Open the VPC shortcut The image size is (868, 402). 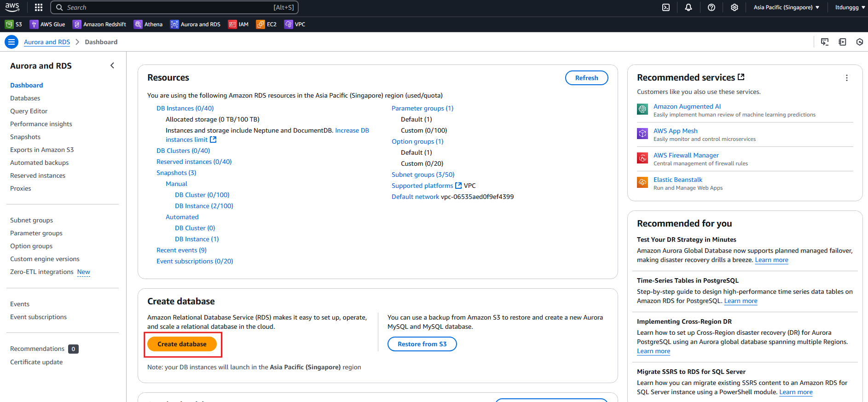click(x=295, y=24)
